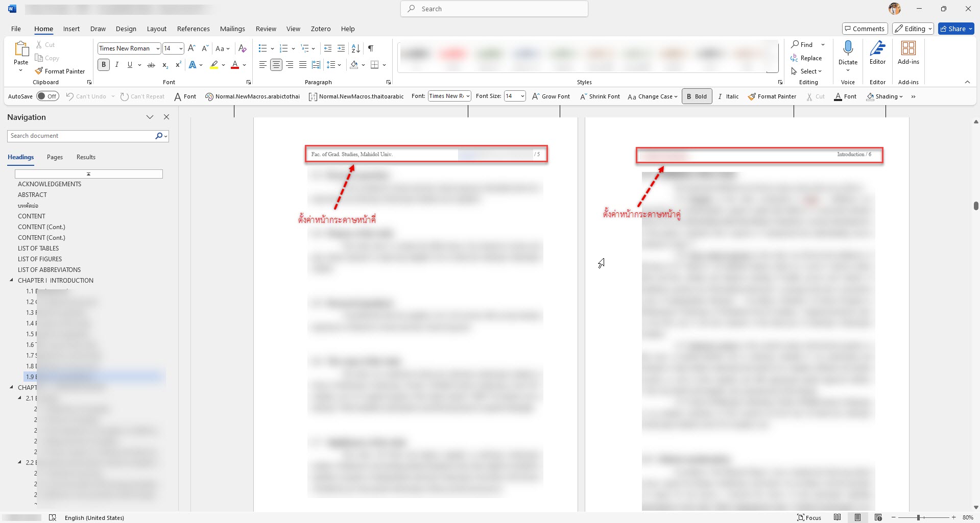Viewport: 980px width, 523px height.
Task: Click the Share button
Action: (x=956, y=29)
